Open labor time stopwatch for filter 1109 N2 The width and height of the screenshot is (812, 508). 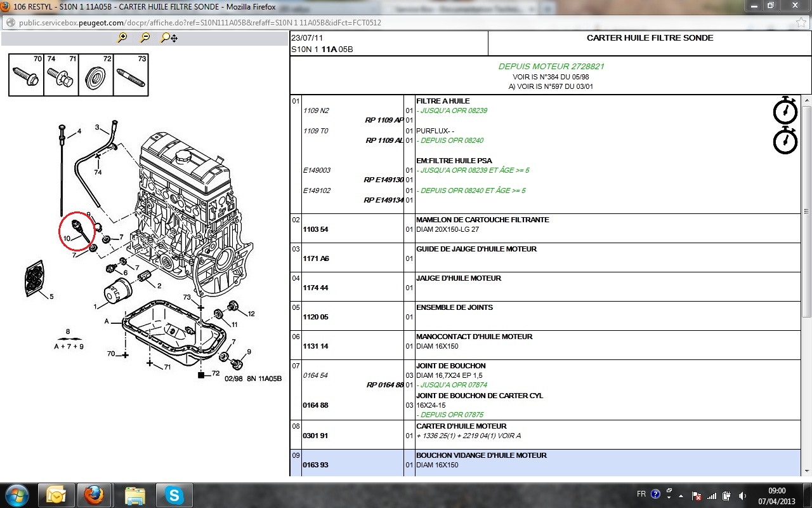tap(785, 110)
